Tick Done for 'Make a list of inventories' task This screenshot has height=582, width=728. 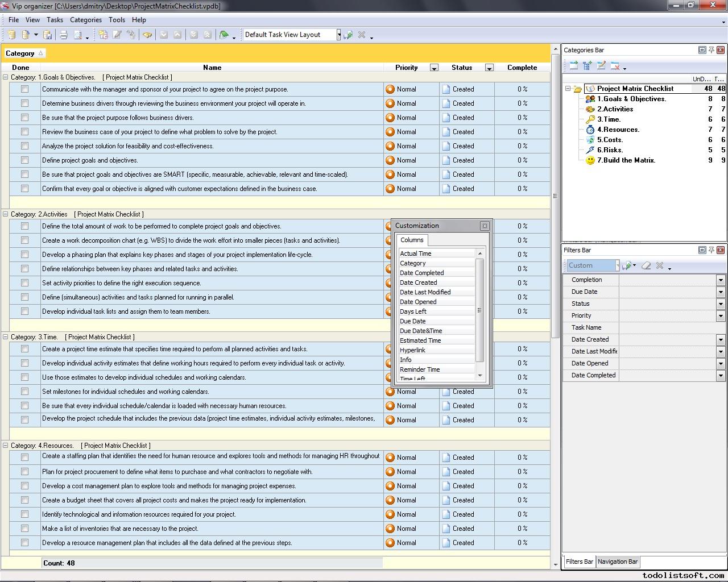(24, 529)
